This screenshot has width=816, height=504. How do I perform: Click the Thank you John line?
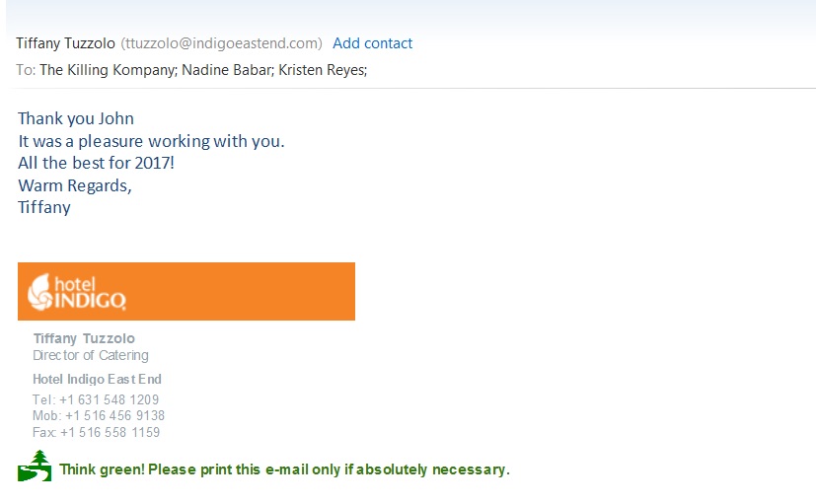[76, 118]
